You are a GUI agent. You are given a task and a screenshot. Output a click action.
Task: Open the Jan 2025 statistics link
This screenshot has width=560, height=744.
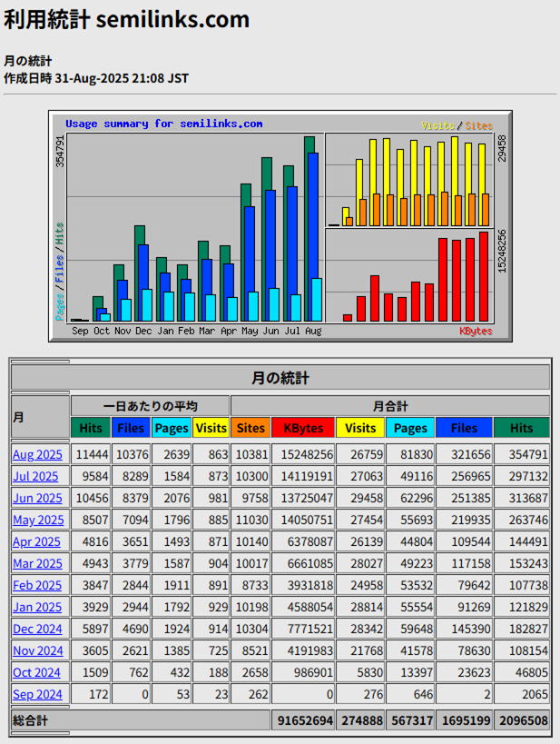[36, 608]
